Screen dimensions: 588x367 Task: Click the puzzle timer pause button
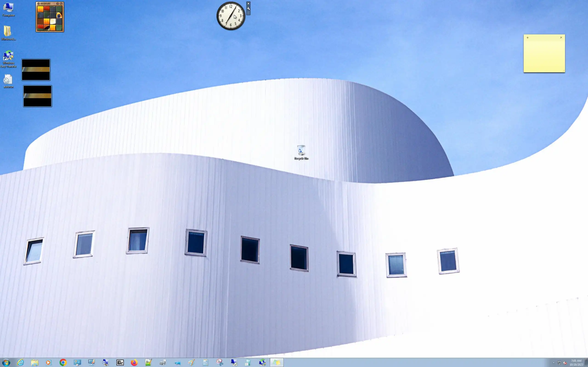click(39, 4)
